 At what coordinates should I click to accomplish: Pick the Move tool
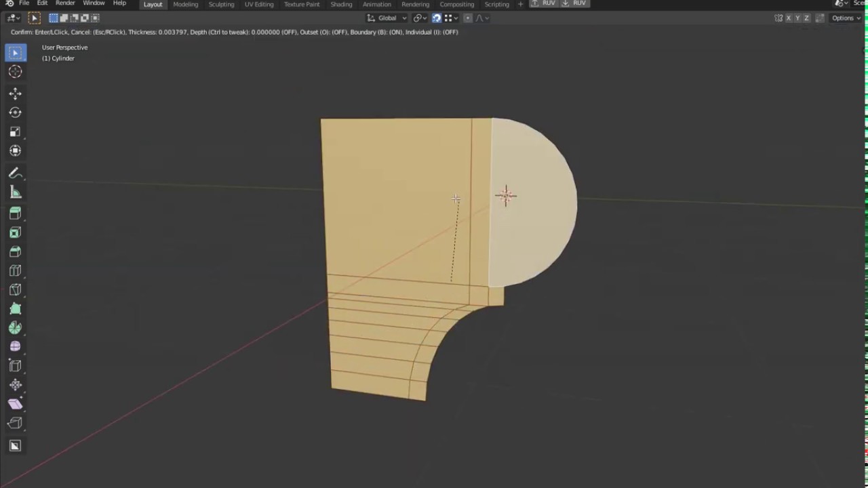pos(15,94)
